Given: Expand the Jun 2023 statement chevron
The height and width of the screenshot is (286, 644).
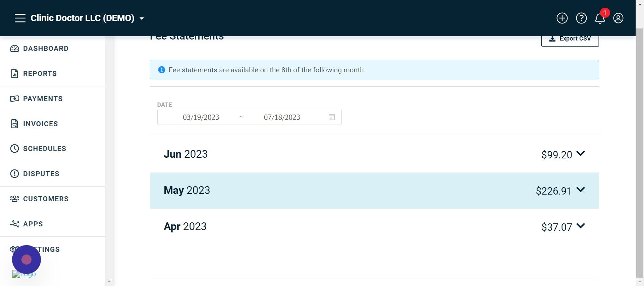Looking at the screenshot, I should pos(581,154).
